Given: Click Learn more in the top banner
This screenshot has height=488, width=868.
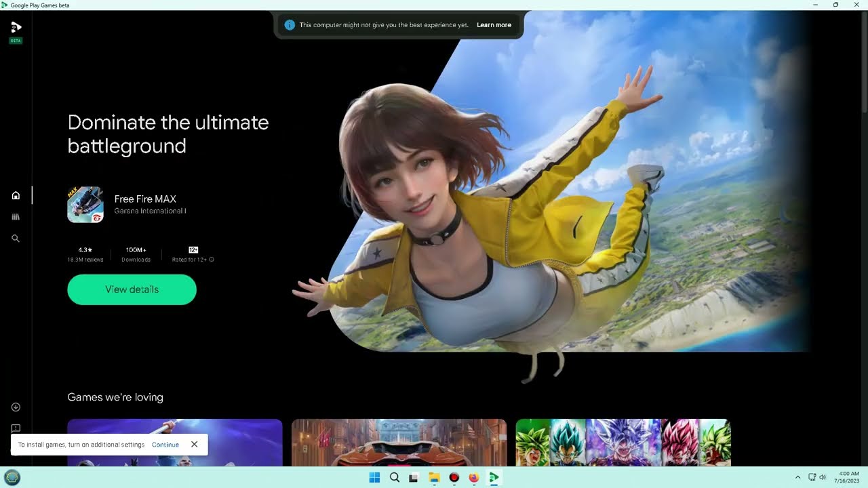Looking at the screenshot, I should tap(494, 25).
